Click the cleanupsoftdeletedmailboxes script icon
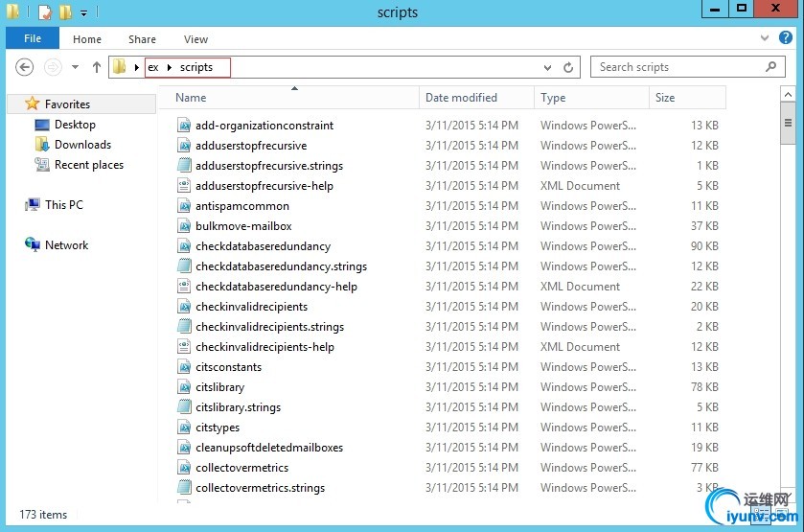 coord(184,448)
